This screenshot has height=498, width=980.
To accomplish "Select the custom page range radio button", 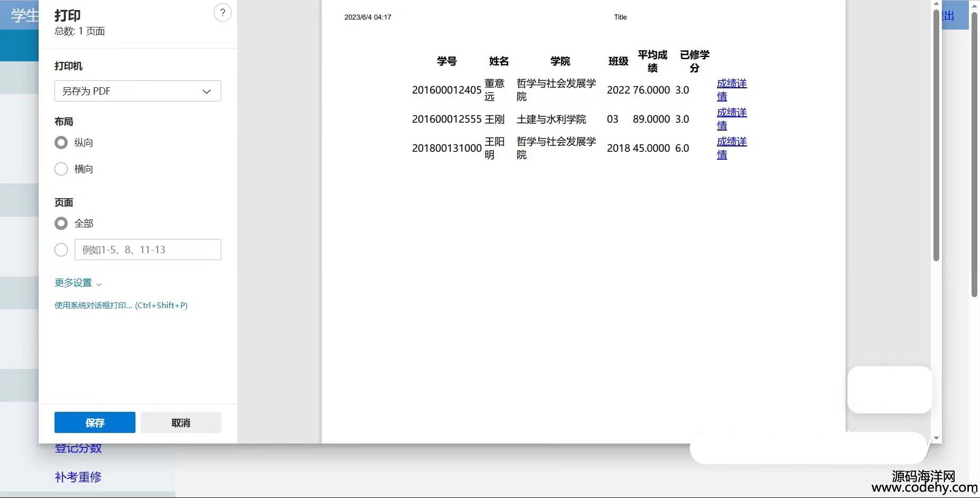I will 61,250.
